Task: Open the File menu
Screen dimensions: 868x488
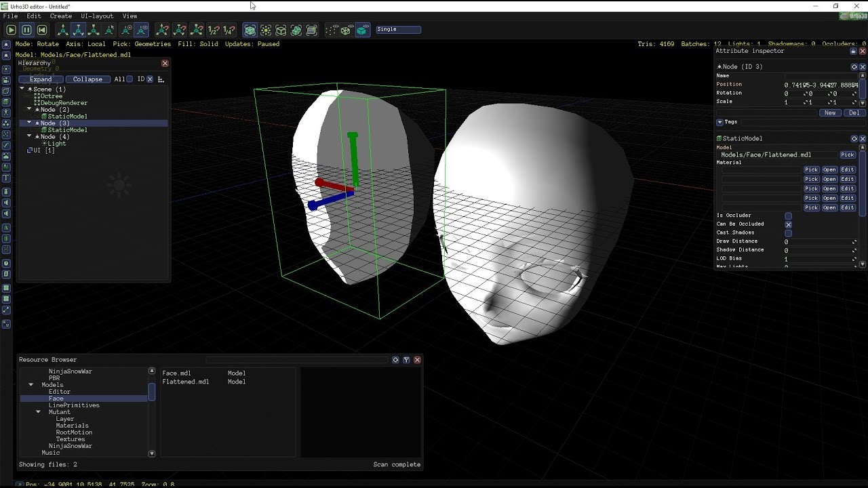Action: click(x=10, y=16)
